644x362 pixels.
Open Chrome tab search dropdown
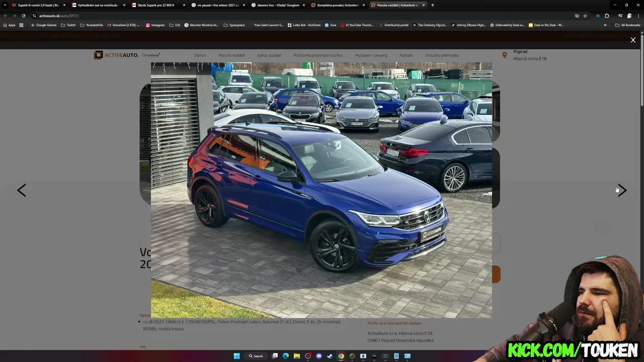point(5,5)
